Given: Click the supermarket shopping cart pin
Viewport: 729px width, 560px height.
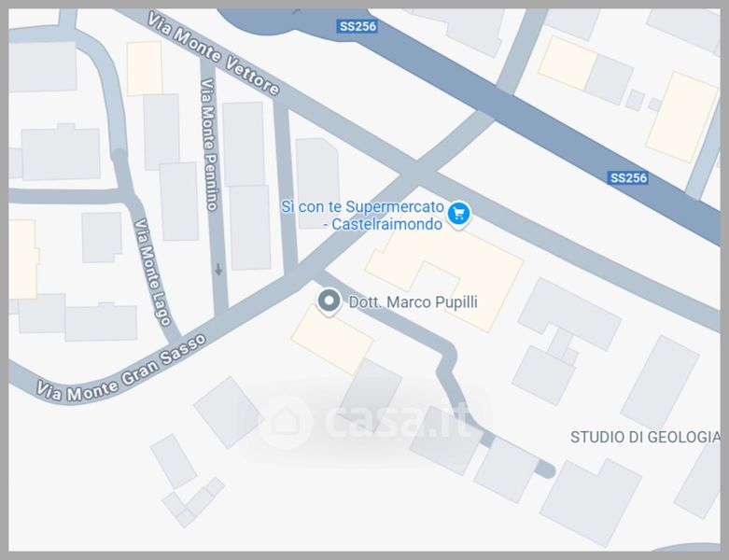Looking at the screenshot, I should 459,215.
